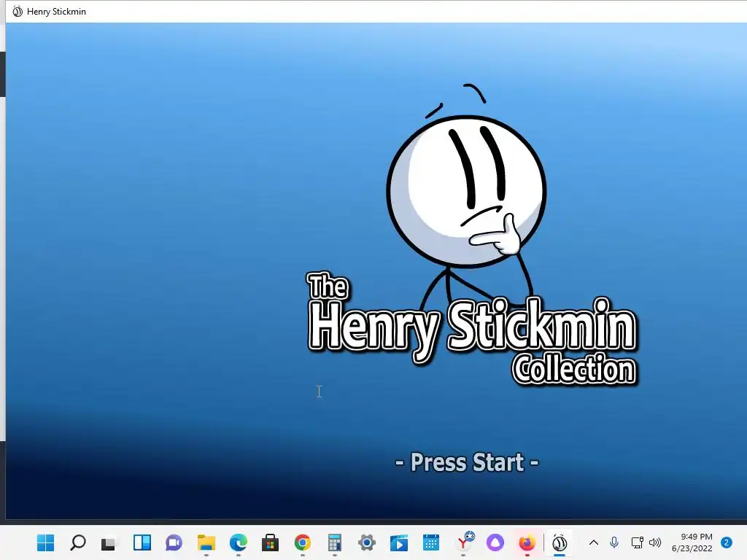The width and height of the screenshot is (747, 560).
Task: Click The Henry Stickmin Collection logo
Action: point(472,329)
